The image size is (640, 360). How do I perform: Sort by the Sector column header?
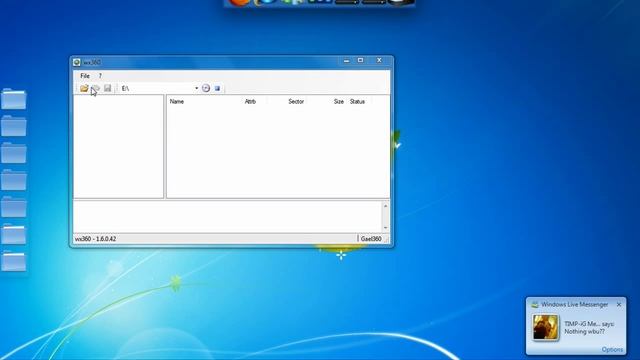point(296,102)
